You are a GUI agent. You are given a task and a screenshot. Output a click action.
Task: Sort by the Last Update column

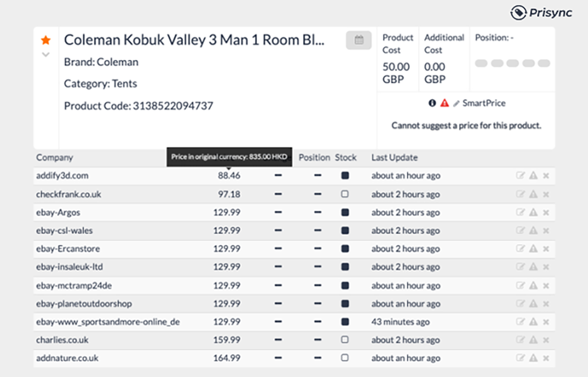[394, 158]
